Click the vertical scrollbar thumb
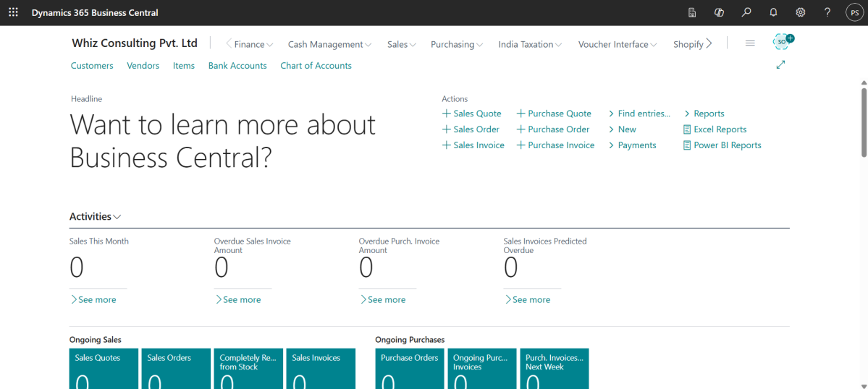 pos(864,123)
